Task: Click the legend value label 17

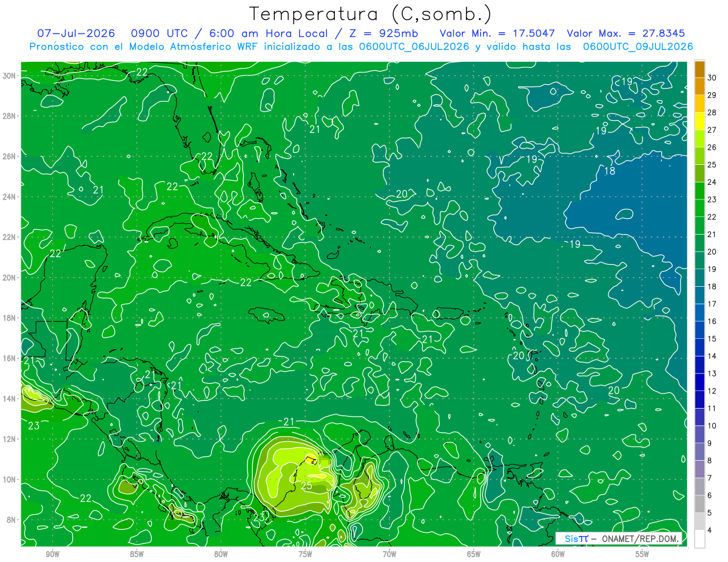Action: pyautogui.click(x=712, y=304)
